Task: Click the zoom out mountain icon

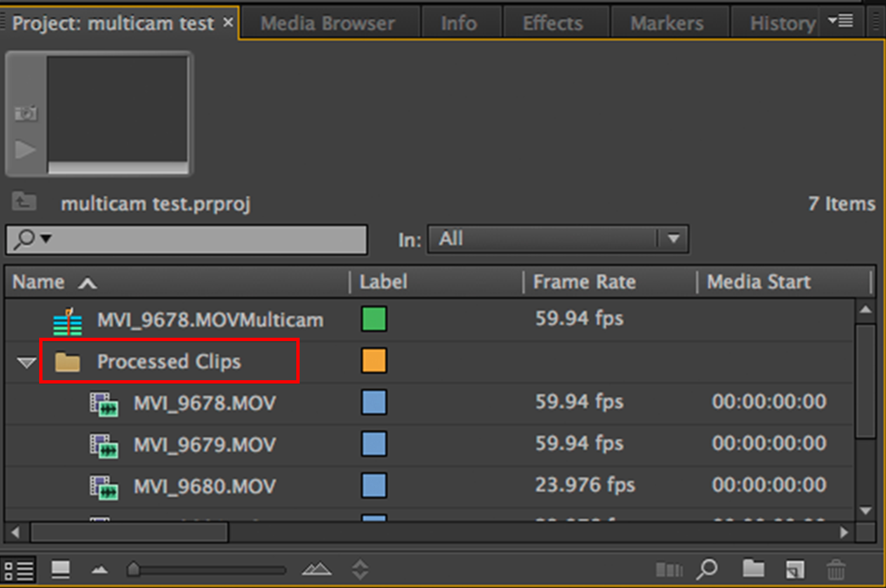Action: coord(99,569)
